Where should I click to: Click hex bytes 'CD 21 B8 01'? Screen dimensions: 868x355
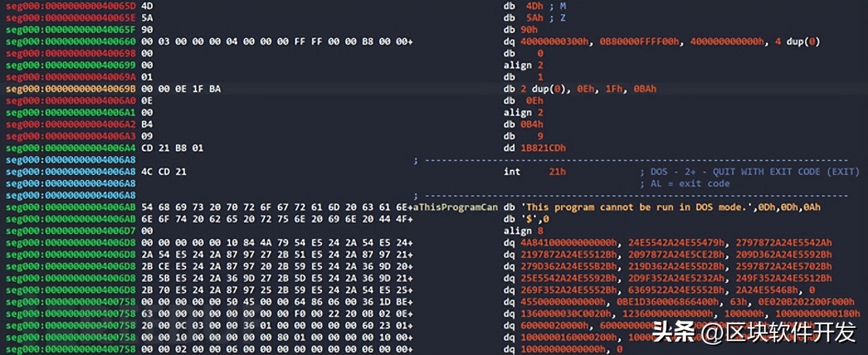(174, 148)
